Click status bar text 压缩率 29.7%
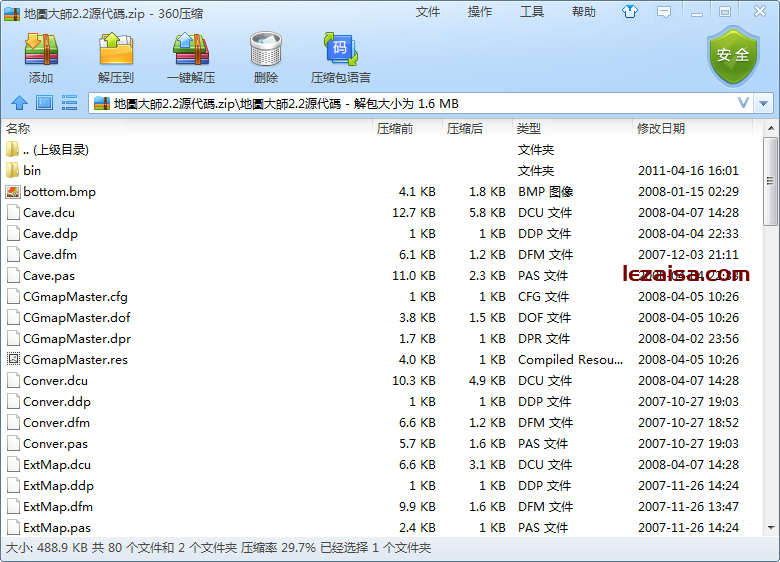This screenshot has width=780, height=562. pyautogui.click(x=279, y=548)
